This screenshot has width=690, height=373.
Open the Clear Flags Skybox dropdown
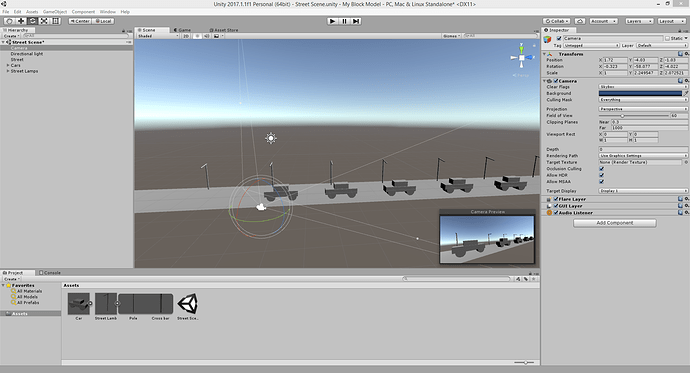click(643, 87)
